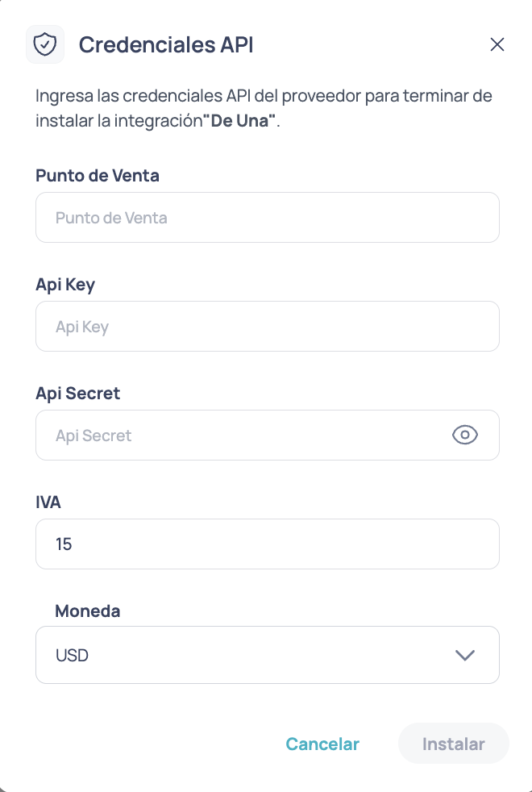Click the Punto de Venta label
Screen dimensions: 532x792
pos(97,175)
